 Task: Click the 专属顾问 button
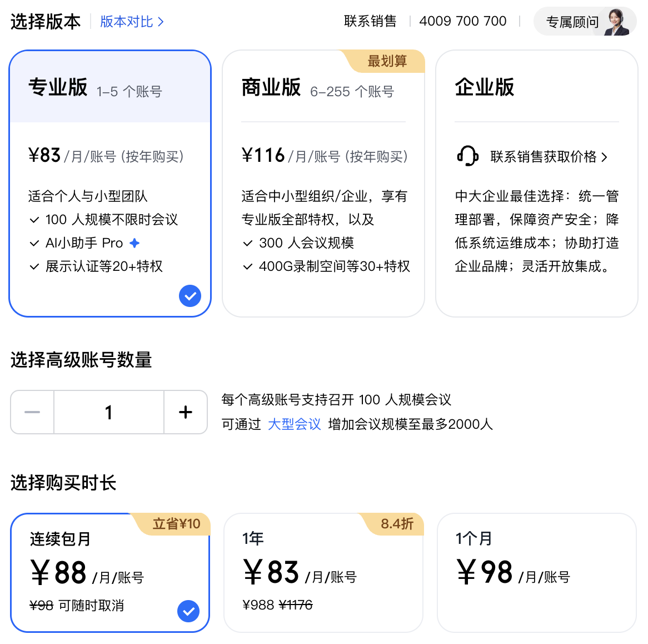pyautogui.click(x=572, y=22)
